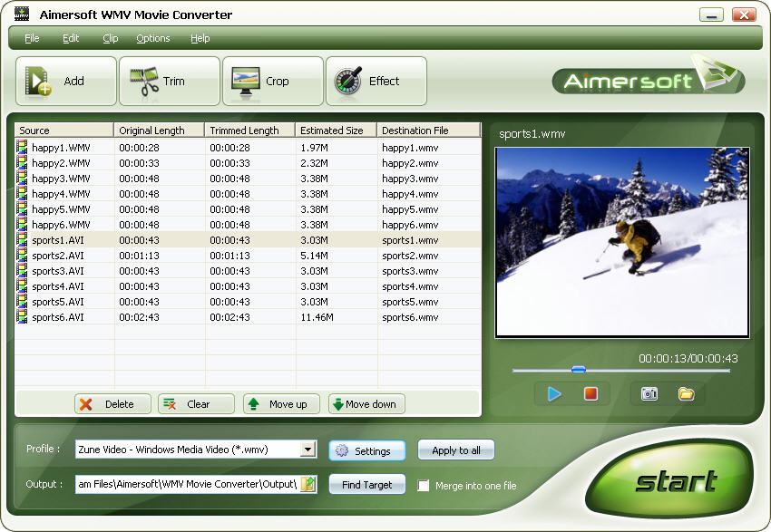Image resolution: width=771 pixels, height=532 pixels.
Task: Click the 1.97M estimated size cell
Action: [314, 148]
